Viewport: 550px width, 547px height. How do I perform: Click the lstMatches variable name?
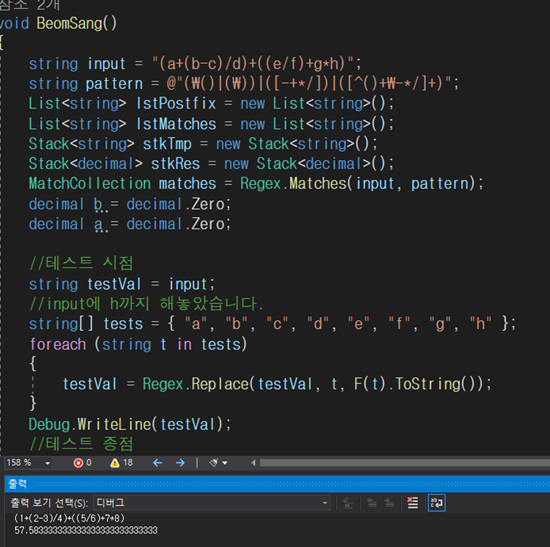[176, 124]
